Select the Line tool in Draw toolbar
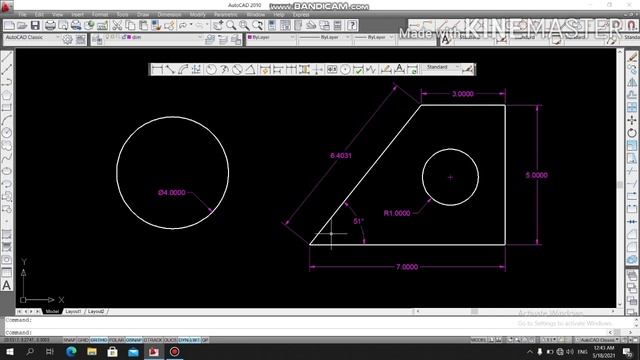The width and height of the screenshot is (640, 360). coord(7,57)
